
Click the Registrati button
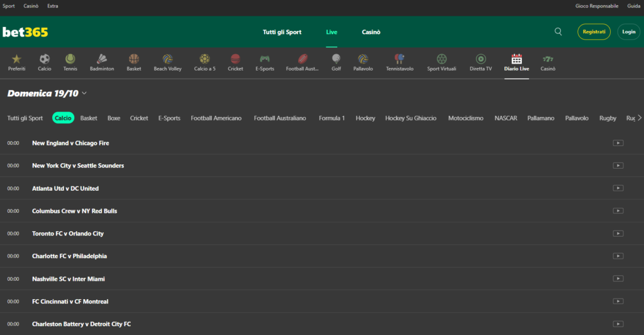click(594, 31)
